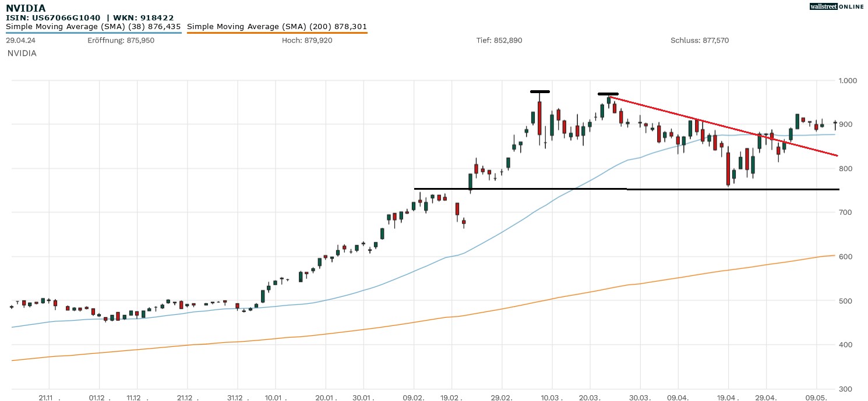
Task: Click the 700 price axis label
Action: click(x=846, y=212)
